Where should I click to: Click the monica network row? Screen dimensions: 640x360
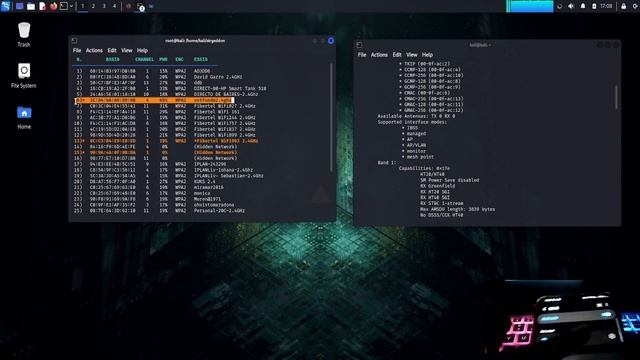[143, 193]
